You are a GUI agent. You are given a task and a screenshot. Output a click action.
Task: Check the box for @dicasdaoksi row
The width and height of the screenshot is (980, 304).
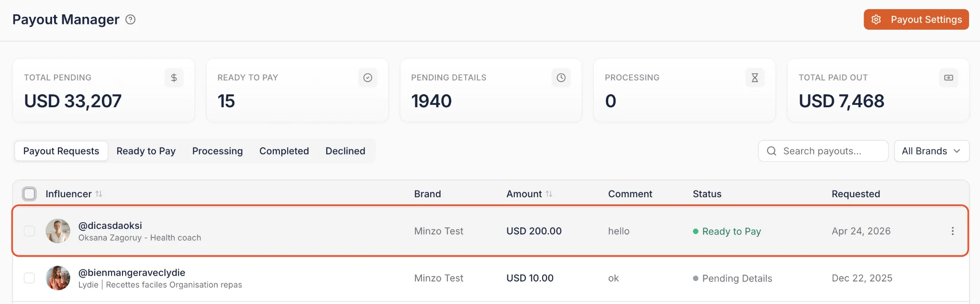click(x=30, y=231)
